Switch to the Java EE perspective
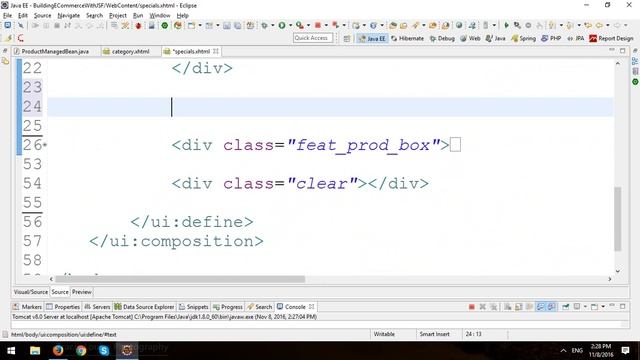 coord(372,38)
